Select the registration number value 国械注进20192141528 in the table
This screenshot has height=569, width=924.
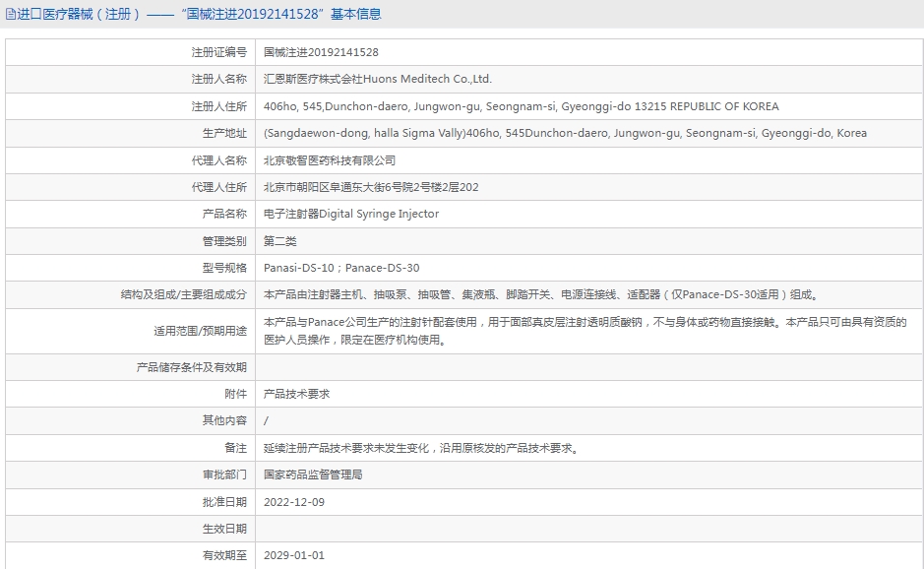coord(321,52)
